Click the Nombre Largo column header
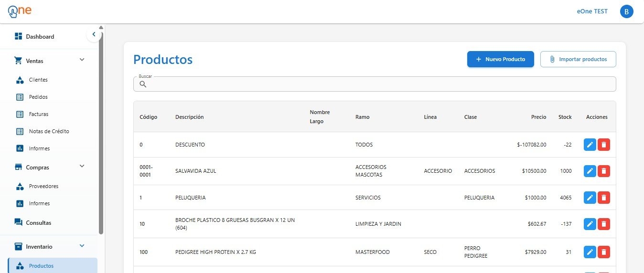Screen dimensions: 644x273 [x=320, y=117]
